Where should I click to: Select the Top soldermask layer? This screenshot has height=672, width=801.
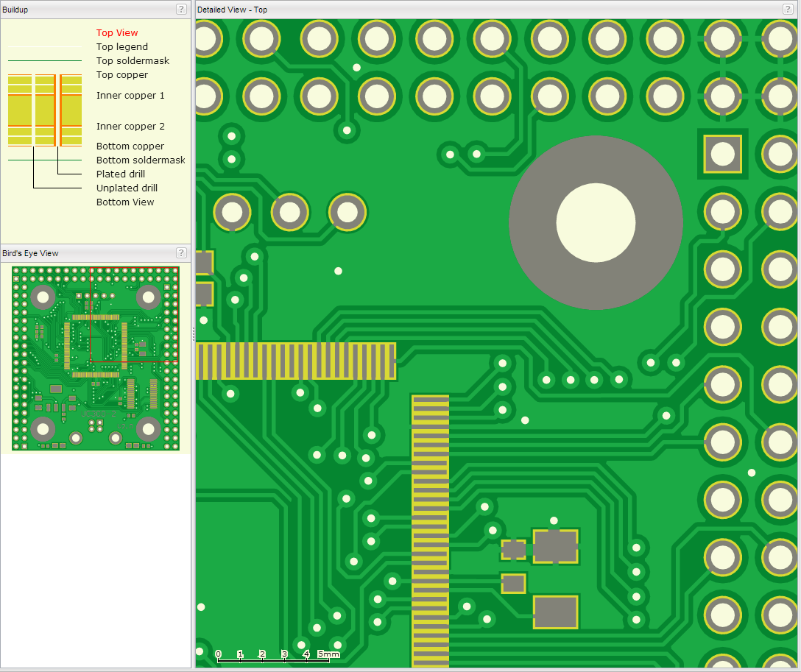(133, 61)
